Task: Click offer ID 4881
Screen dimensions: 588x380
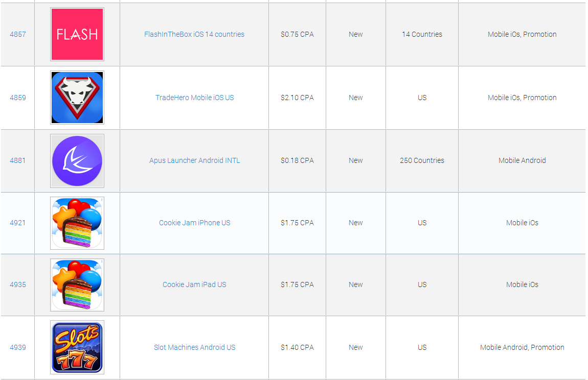Action: [x=18, y=160]
